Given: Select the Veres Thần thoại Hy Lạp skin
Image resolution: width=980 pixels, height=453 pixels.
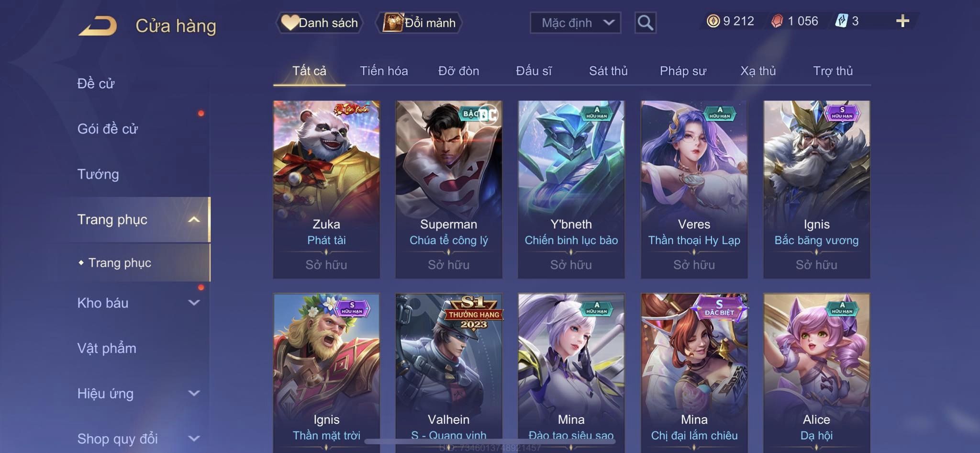Looking at the screenshot, I should click(694, 189).
